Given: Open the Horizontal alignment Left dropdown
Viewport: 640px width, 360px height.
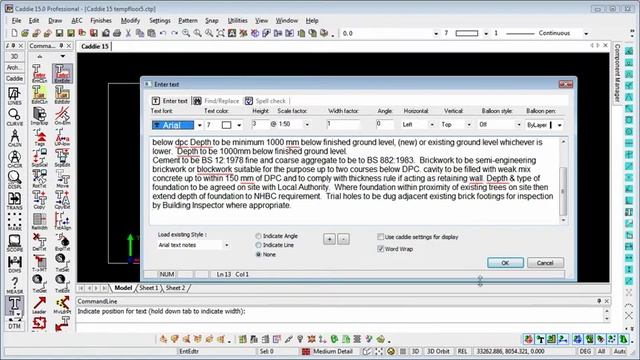Looking at the screenshot, I should point(431,124).
